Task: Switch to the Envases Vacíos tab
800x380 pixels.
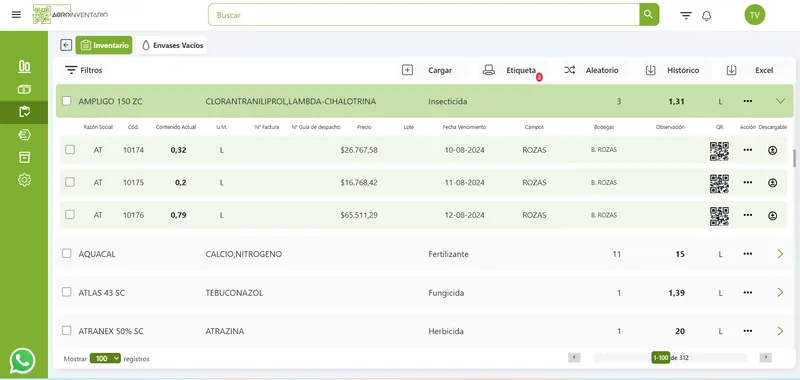Action: [x=172, y=45]
